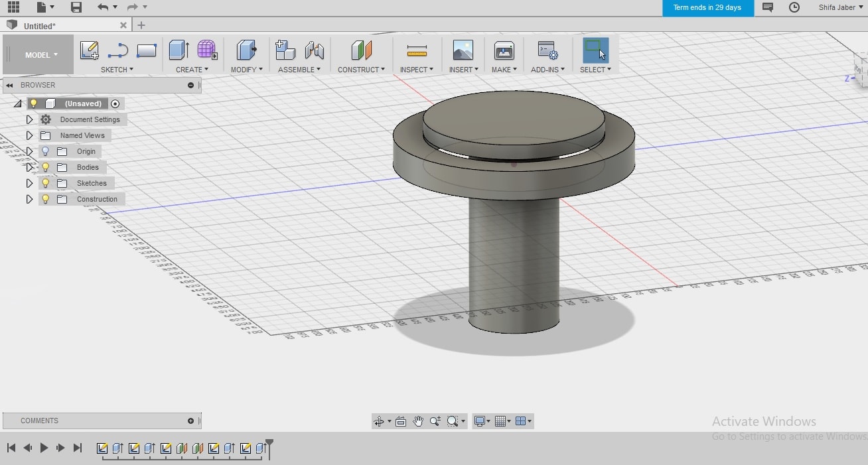The width and height of the screenshot is (868, 465).
Task: Select the Line/Arc sketch tool
Action: [x=118, y=50]
